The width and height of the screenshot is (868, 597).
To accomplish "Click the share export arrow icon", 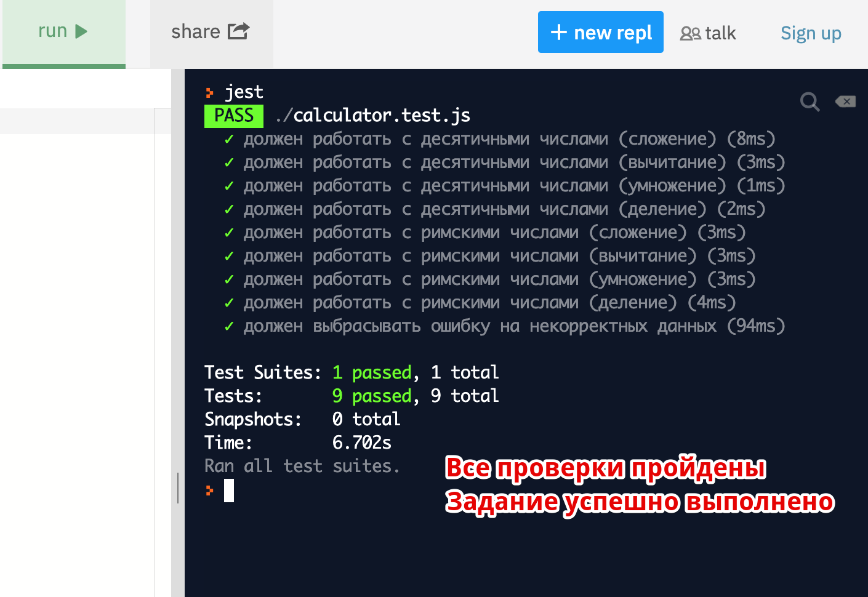I will [x=238, y=31].
